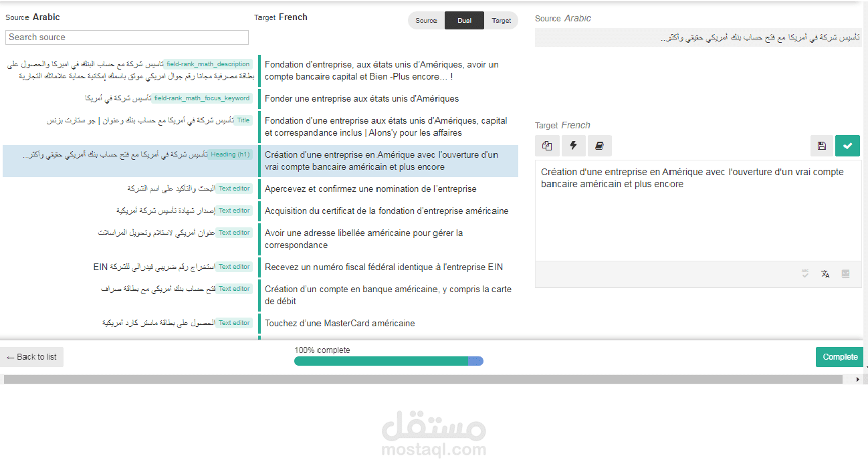
Task: Click the horizontal scrollbar right arrow
Action: (858, 379)
